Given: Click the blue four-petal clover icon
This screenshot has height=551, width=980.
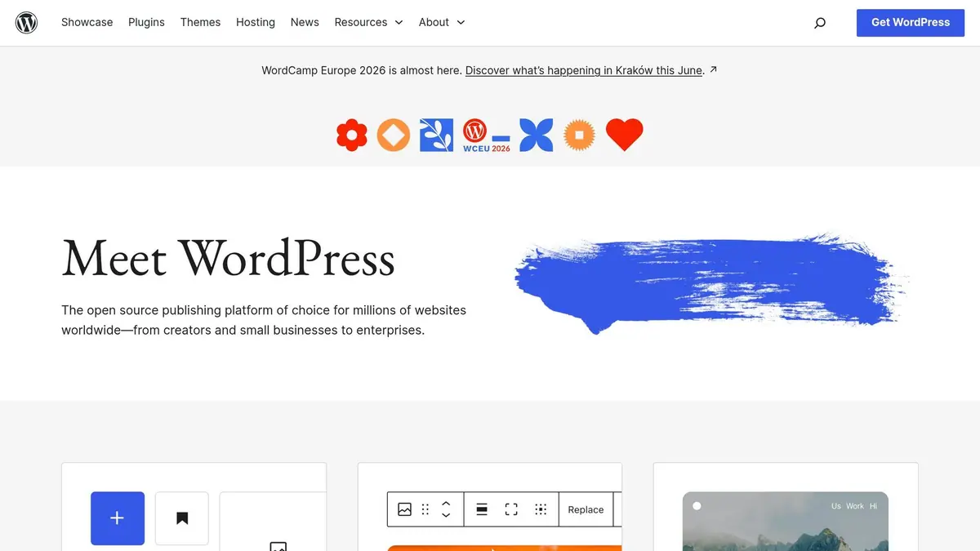Looking at the screenshot, I should coord(537,135).
